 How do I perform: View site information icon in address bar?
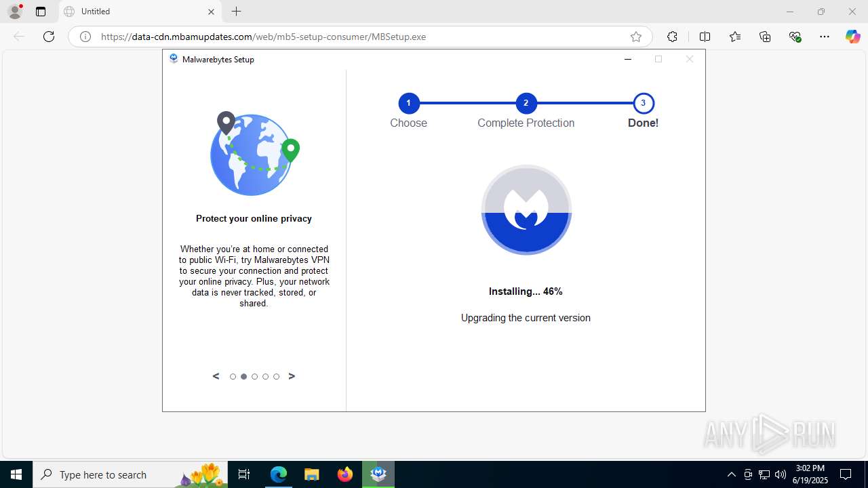pyautogui.click(x=85, y=37)
